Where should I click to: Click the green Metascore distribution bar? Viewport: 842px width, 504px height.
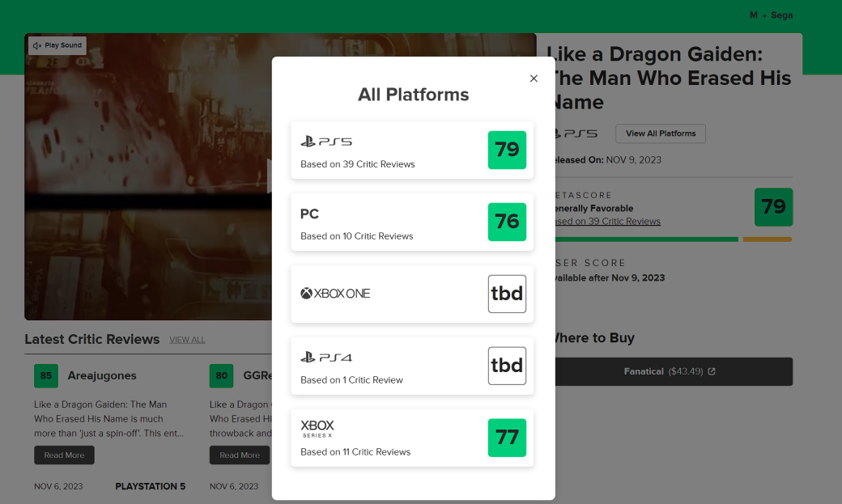647,239
